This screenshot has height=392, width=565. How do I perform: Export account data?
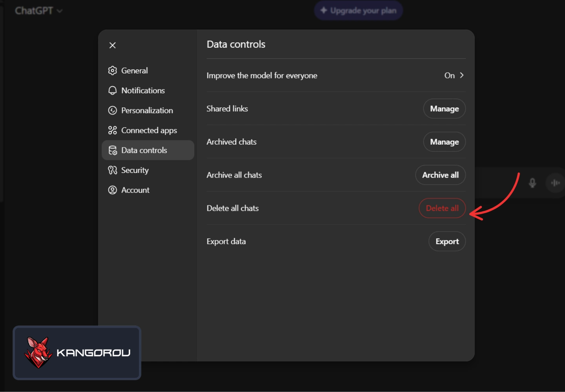tap(447, 241)
